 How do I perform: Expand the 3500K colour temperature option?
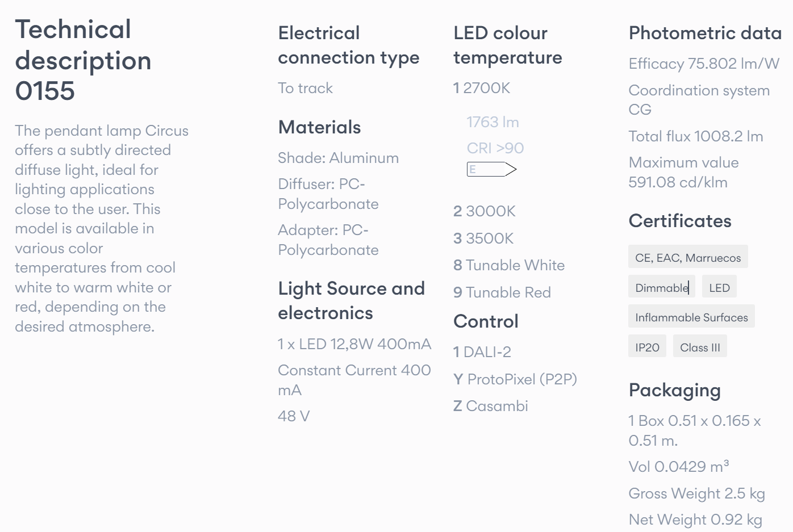[x=483, y=238]
